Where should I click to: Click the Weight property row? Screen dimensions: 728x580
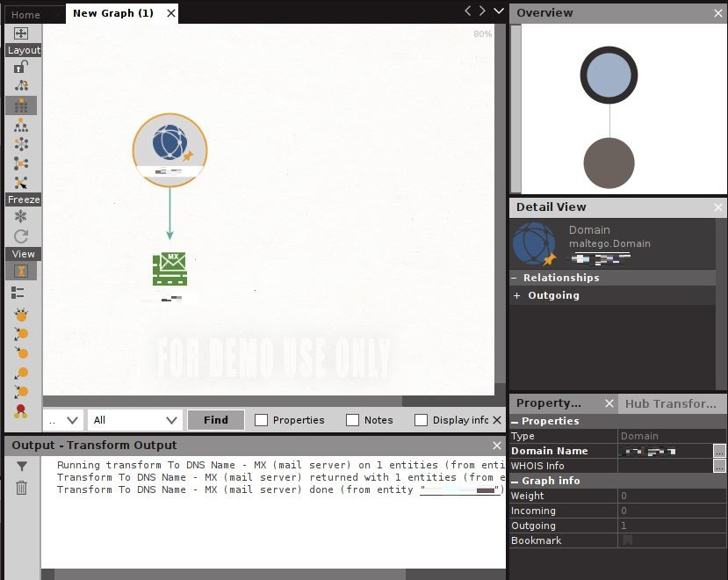617,496
